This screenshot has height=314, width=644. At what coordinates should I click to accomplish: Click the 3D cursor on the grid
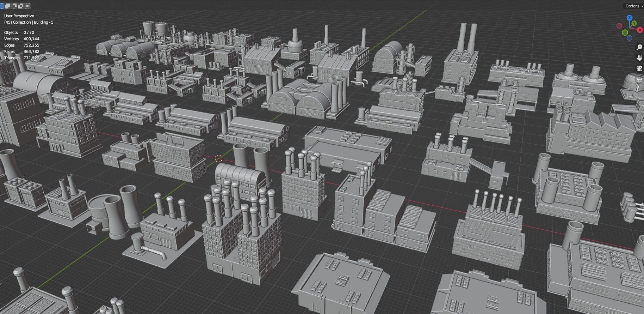[218, 158]
